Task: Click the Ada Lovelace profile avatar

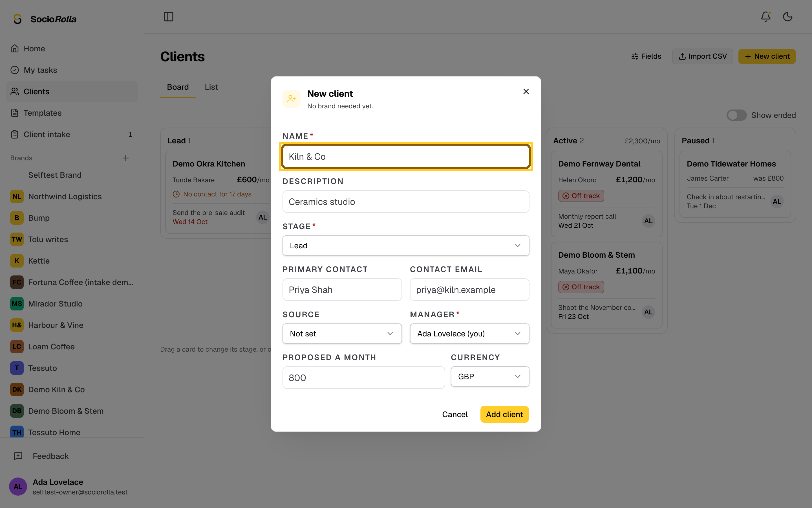Action: point(18,487)
